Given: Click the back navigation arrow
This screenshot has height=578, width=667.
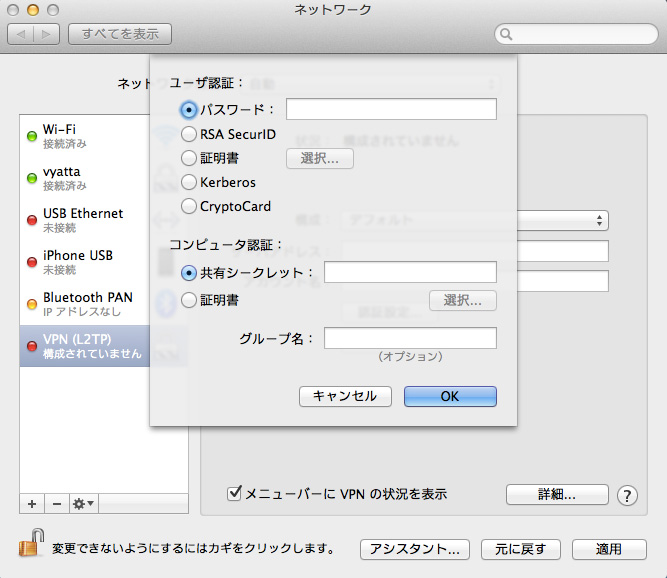Looking at the screenshot, I should pyautogui.click(x=22, y=35).
